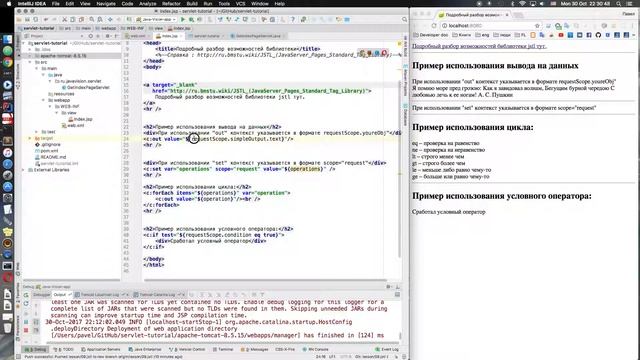The height and width of the screenshot is (360, 640).
Task: Click rerun icon in Debug panel
Action: 26,295
